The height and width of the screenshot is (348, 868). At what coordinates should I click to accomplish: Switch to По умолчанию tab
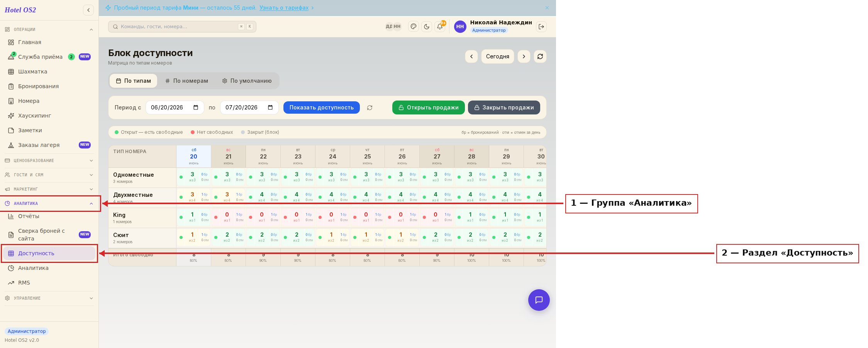coord(247,81)
